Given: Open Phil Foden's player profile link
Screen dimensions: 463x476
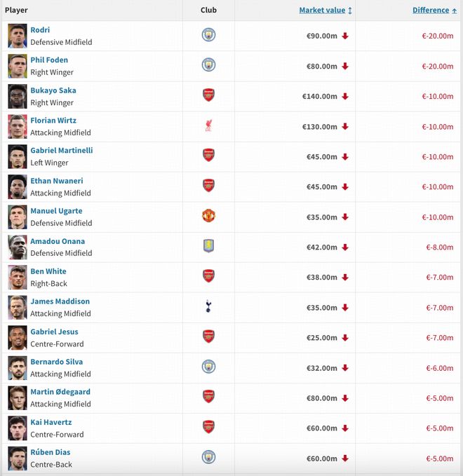Looking at the screenshot, I should point(49,60).
